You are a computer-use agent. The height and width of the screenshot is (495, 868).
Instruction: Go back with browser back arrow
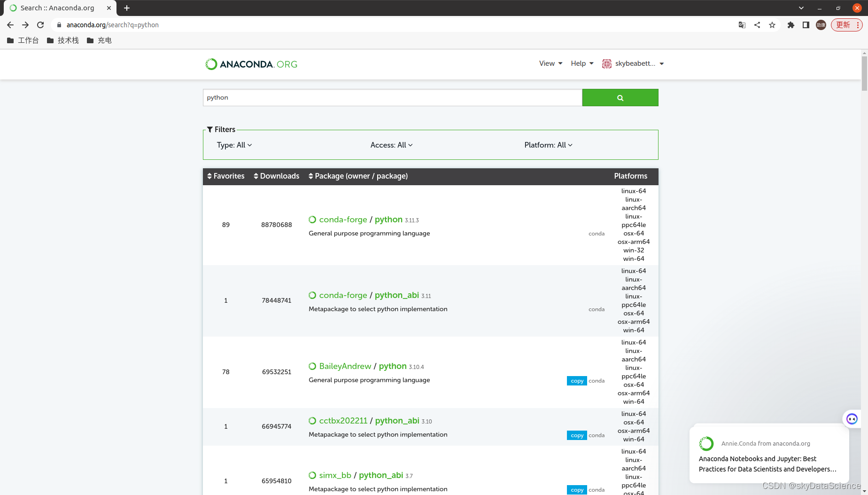tap(10, 25)
